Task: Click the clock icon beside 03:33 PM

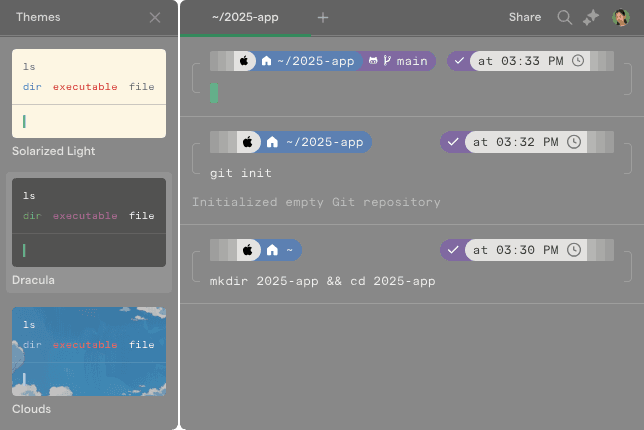Action: tap(578, 61)
